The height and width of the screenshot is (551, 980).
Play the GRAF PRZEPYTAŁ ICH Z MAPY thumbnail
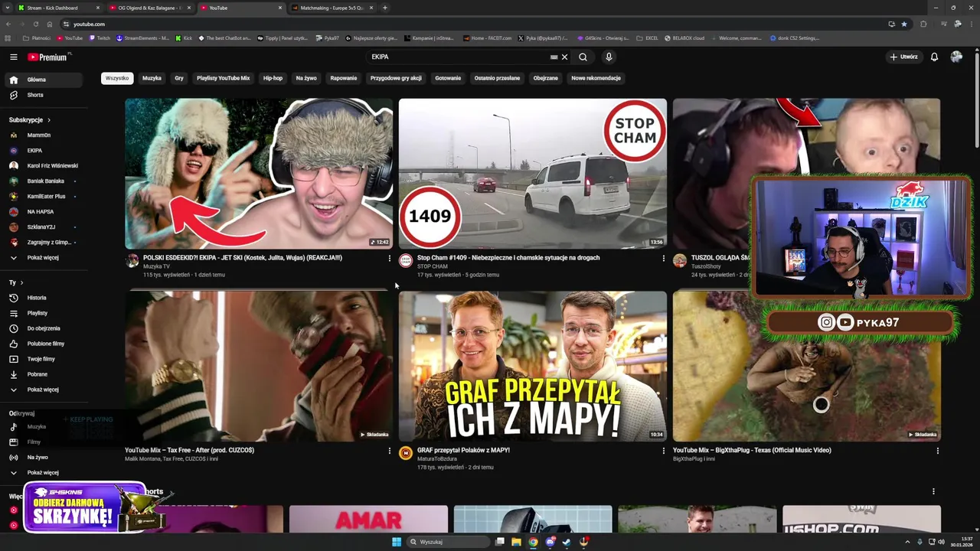pyautogui.click(x=533, y=366)
